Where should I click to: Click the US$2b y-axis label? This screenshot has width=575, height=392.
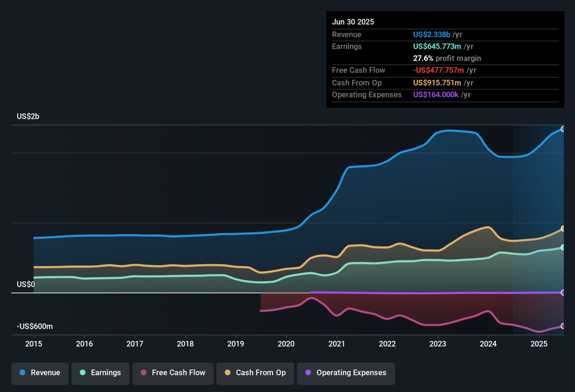click(28, 116)
